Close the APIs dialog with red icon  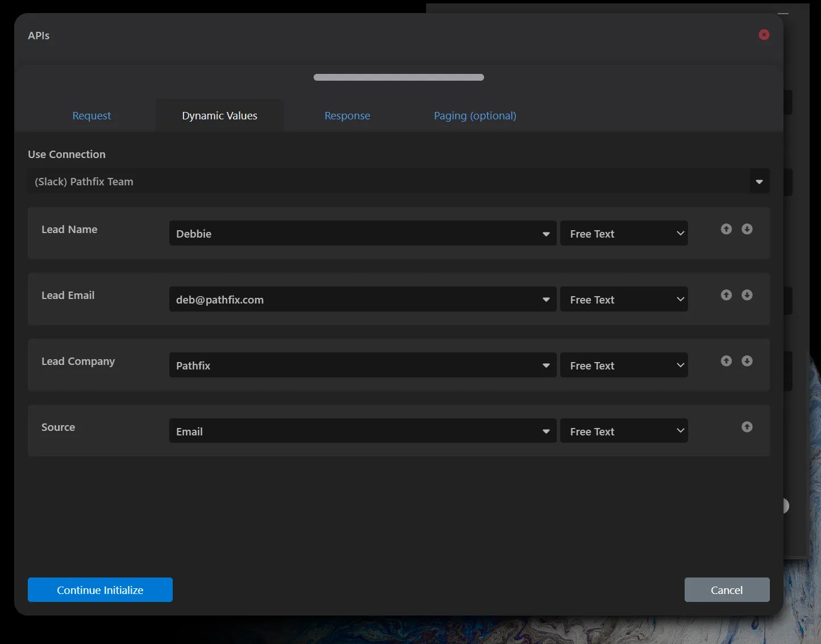coord(764,35)
